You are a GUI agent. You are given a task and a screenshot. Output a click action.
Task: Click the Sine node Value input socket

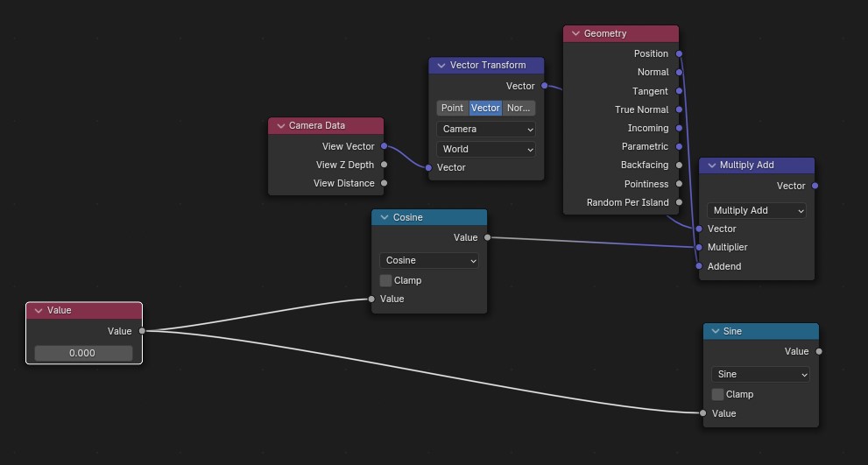702,413
